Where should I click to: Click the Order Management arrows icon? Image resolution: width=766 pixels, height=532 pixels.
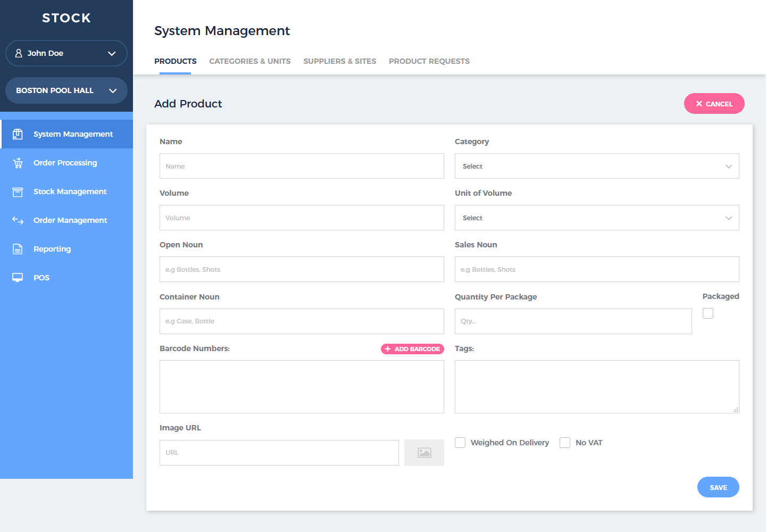(x=18, y=220)
